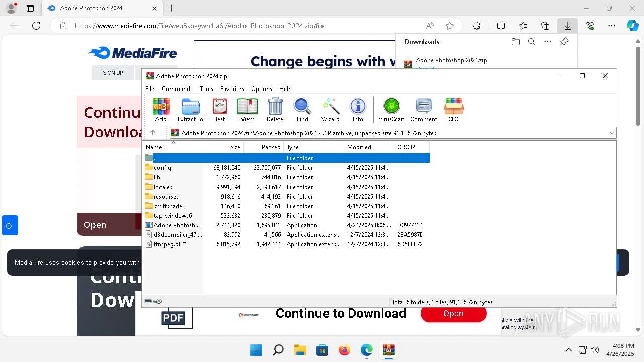The height and width of the screenshot is (362, 644).
Task: Click the Comment toolbar icon
Action: click(x=424, y=110)
